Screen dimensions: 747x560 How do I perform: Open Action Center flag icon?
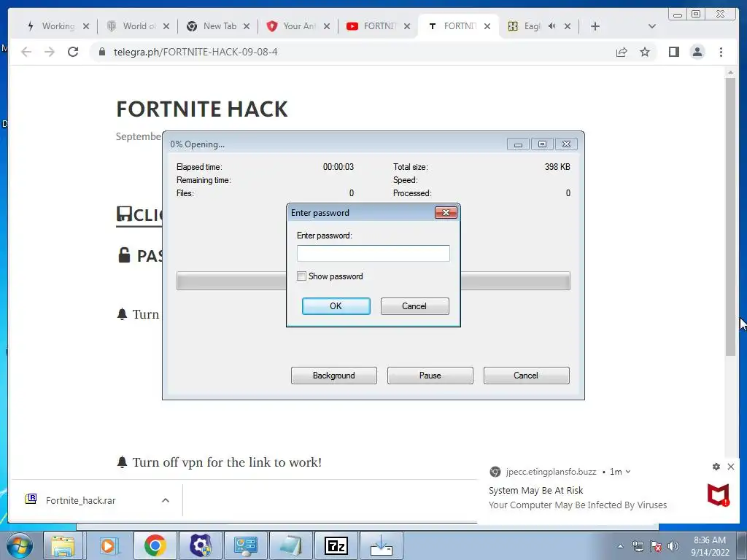pos(656,546)
